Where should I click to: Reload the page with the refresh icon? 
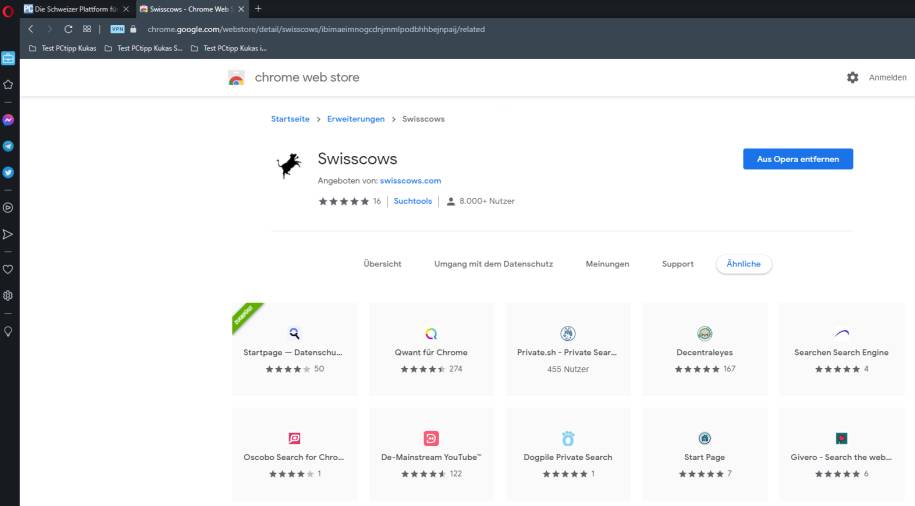[68, 29]
